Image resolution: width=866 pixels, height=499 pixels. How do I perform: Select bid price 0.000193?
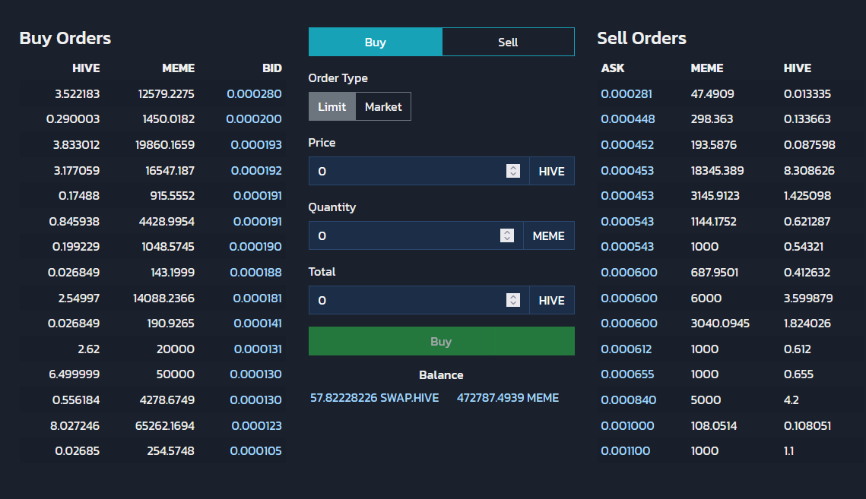pyautogui.click(x=256, y=145)
